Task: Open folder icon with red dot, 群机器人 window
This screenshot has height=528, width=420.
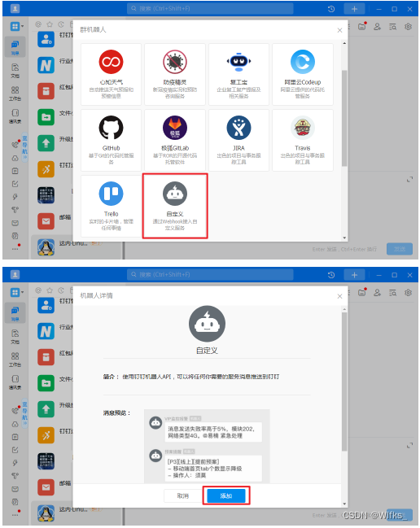Action: point(362,26)
